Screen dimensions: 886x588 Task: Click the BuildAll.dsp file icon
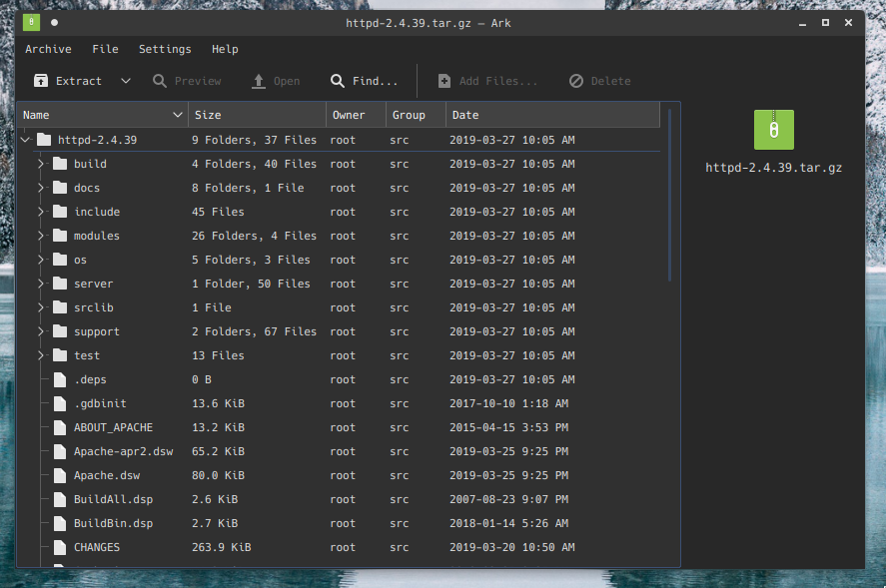[60, 499]
